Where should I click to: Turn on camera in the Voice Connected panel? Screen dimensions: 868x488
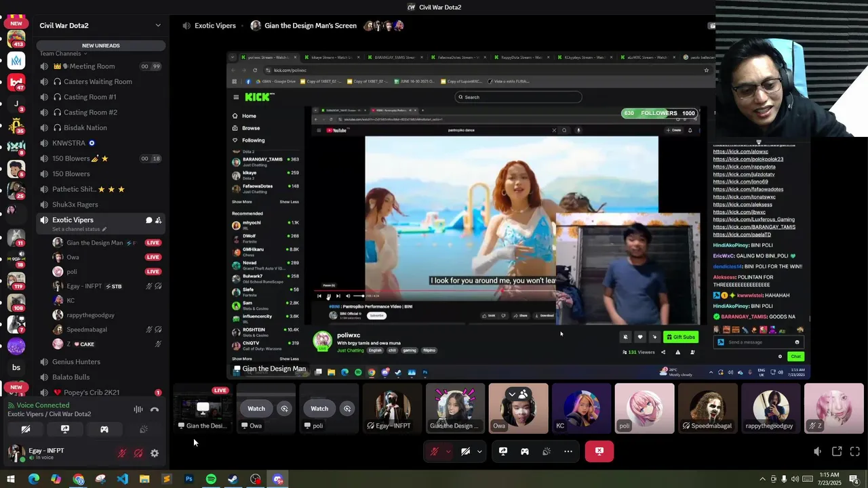[x=26, y=429]
